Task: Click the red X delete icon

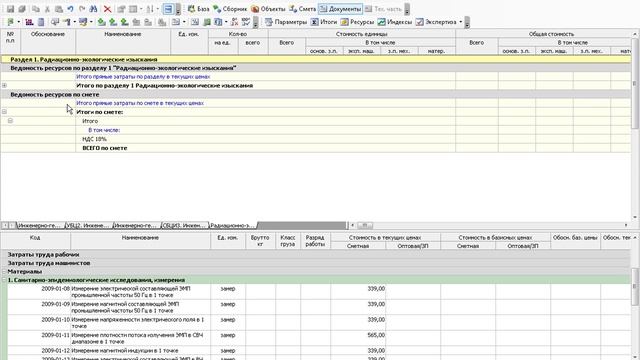Action: (x=107, y=9)
